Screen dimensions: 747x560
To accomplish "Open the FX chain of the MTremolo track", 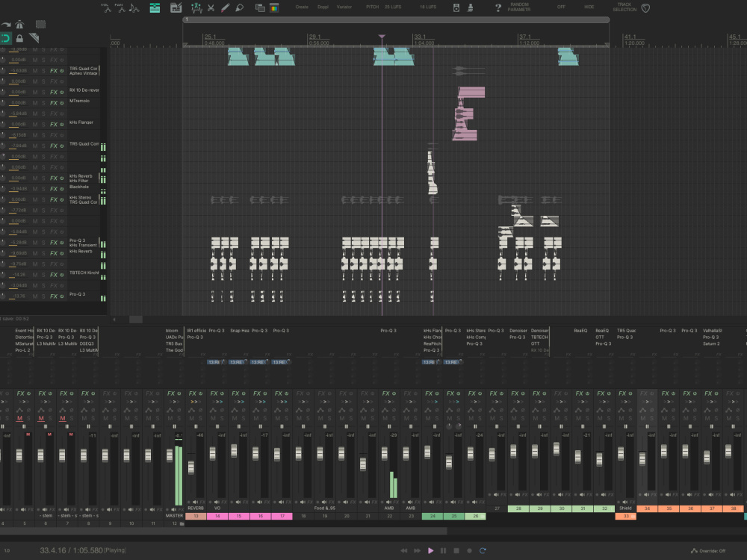I will click(x=54, y=103).
